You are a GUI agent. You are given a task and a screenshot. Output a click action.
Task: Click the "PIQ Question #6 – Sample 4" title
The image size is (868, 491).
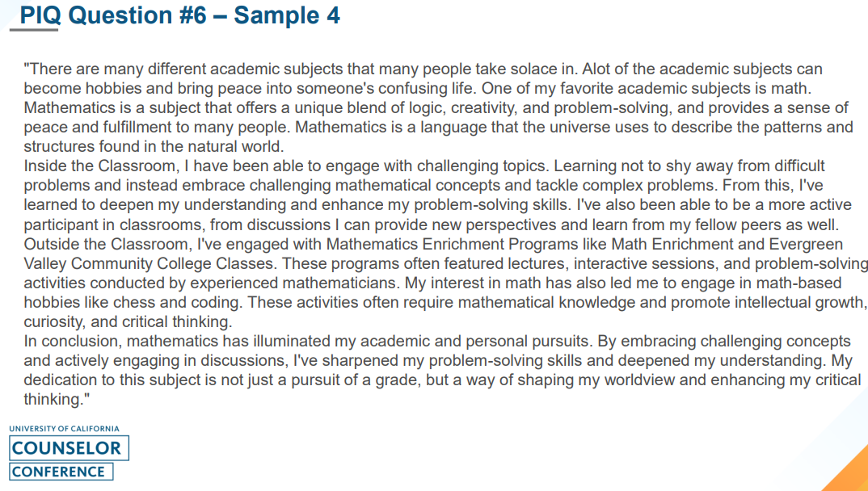tap(179, 15)
